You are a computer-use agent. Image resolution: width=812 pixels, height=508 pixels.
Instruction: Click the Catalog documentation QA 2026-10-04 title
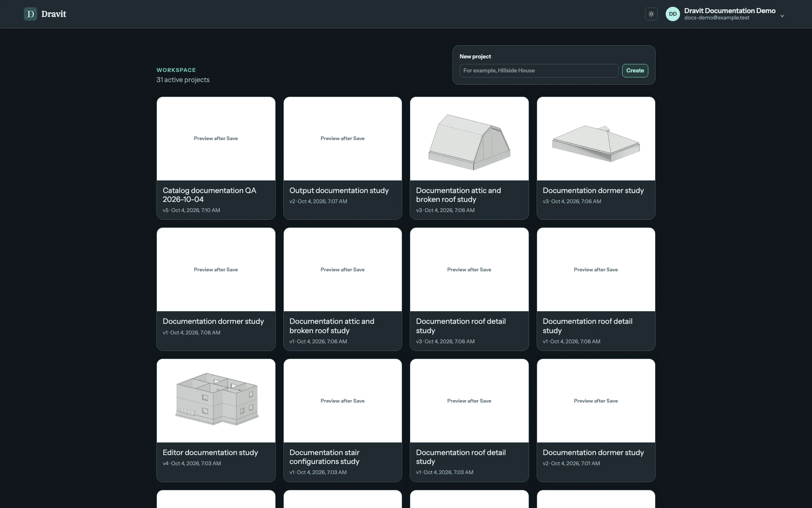pyautogui.click(x=209, y=195)
